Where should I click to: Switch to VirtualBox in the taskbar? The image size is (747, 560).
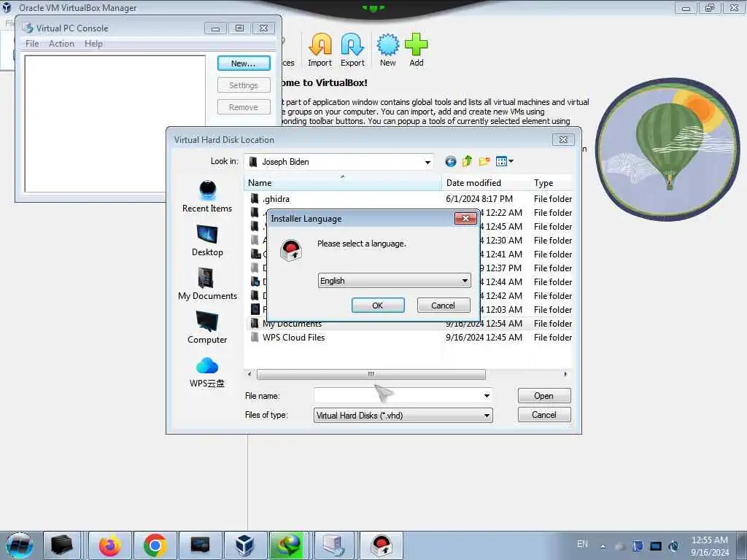coord(245,545)
